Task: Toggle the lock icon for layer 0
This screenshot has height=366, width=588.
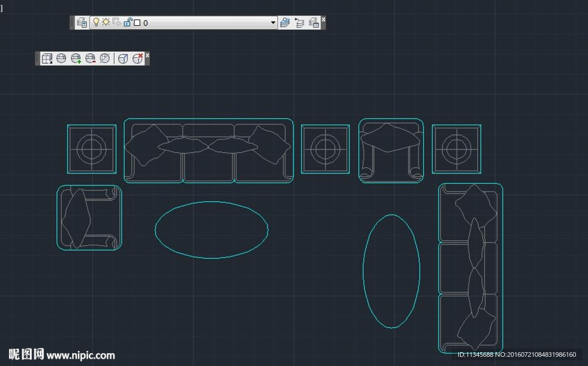Action: click(128, 22)
